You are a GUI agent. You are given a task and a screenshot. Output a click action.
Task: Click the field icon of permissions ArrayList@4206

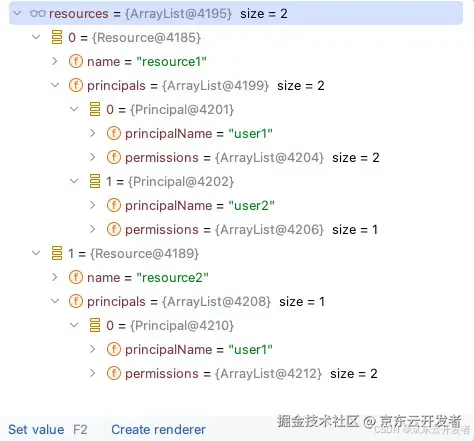pyautogui.click(x=114, y=229)
